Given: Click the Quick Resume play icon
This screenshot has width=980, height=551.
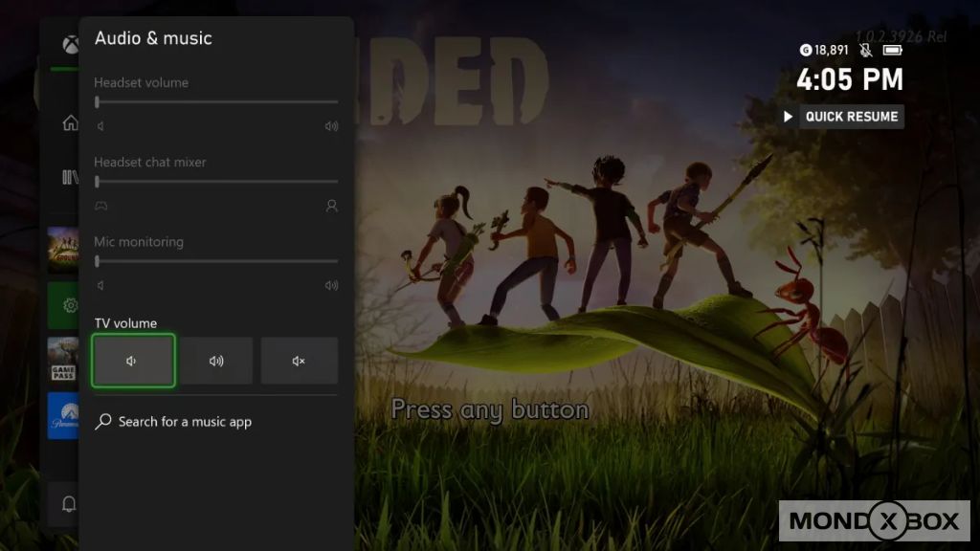Looking at the screenshot, I should (x=789, y=117).
